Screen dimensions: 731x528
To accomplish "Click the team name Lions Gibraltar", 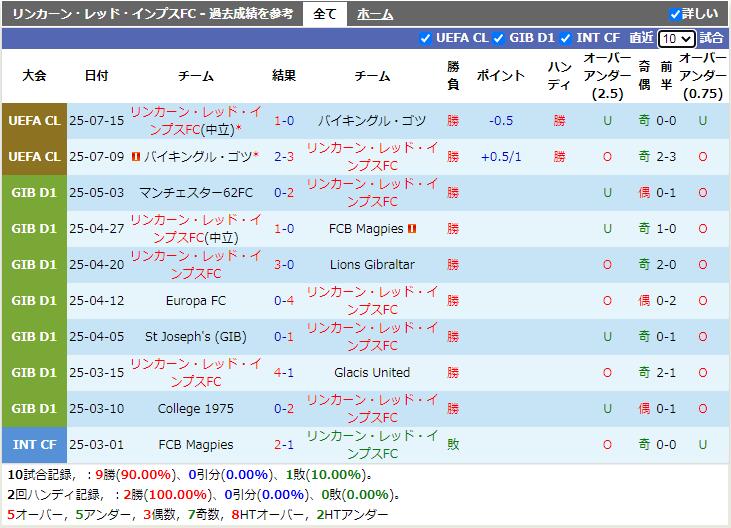I will coord(372,265).
